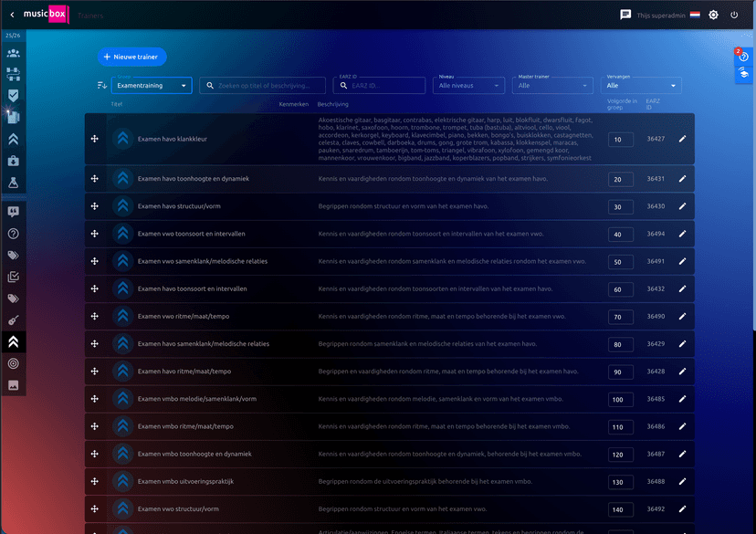Focus the EARZ ID search field

click(x=379, y=85)
